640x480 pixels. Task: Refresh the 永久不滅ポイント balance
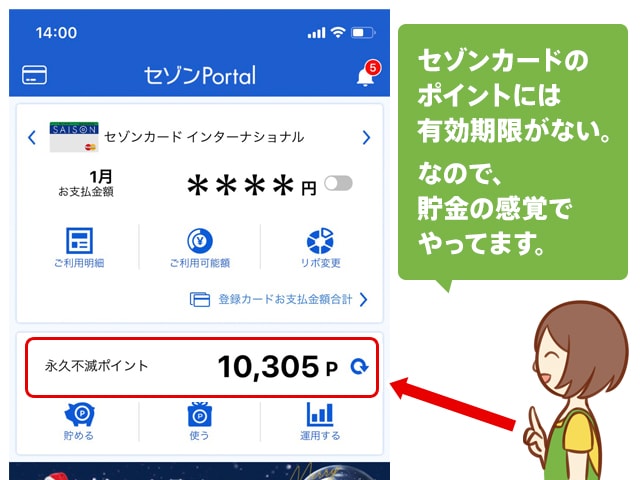(x=360, y=367)
